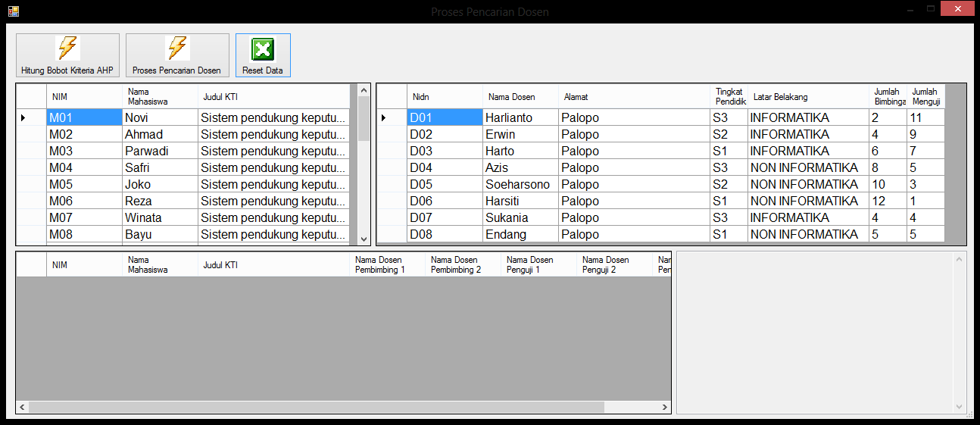This screenshot has width=980, height=425.
Task: Click the application icon in title bar
Action: pyautogui.click(x=13, y=11)
